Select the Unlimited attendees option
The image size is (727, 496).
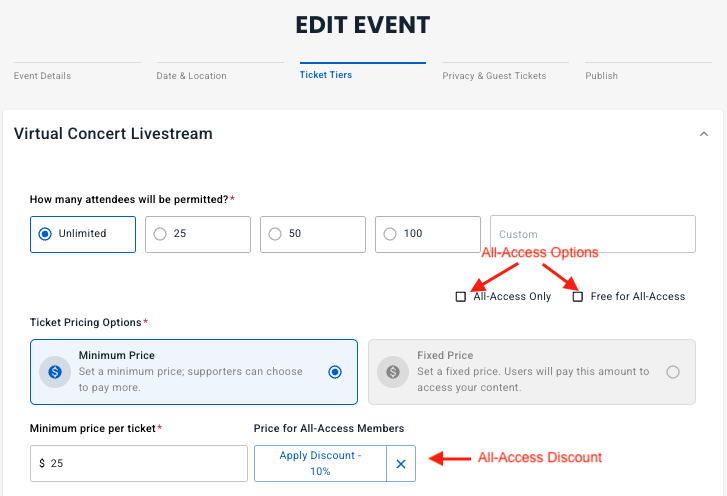[45, 234]
